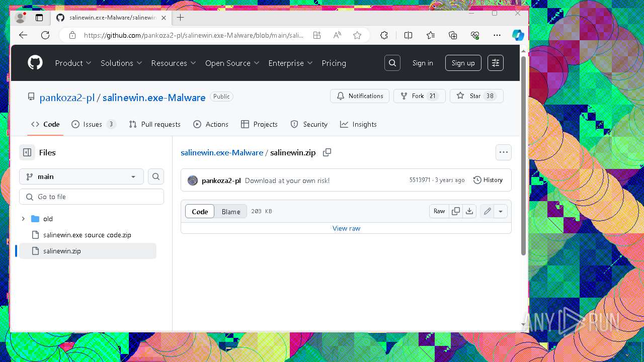
Task: Select salinewin.exe source code.zip file
Action: pos(87,235)
